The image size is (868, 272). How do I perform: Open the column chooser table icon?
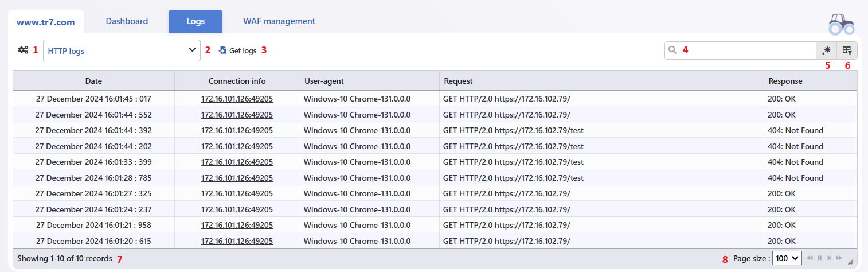click(847, 50)
